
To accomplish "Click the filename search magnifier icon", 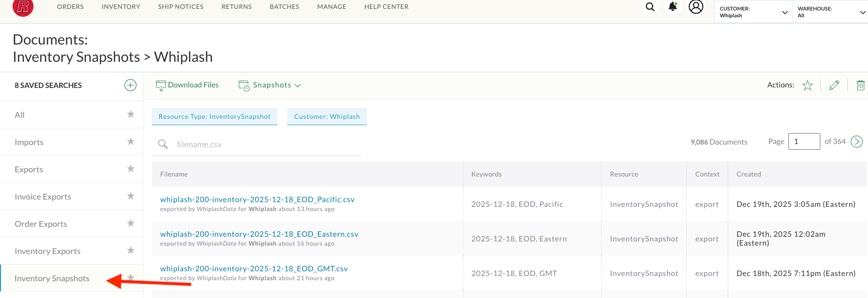I will click(x=163, y=144).
